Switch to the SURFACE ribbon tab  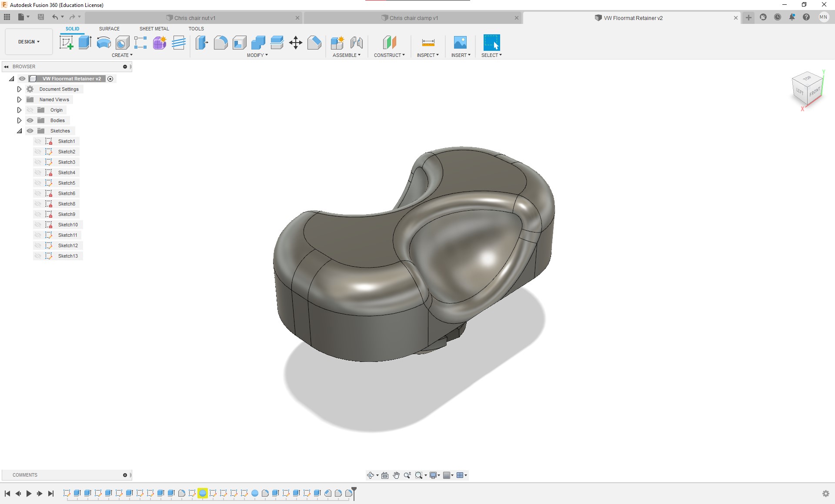[x=109, y=29]
